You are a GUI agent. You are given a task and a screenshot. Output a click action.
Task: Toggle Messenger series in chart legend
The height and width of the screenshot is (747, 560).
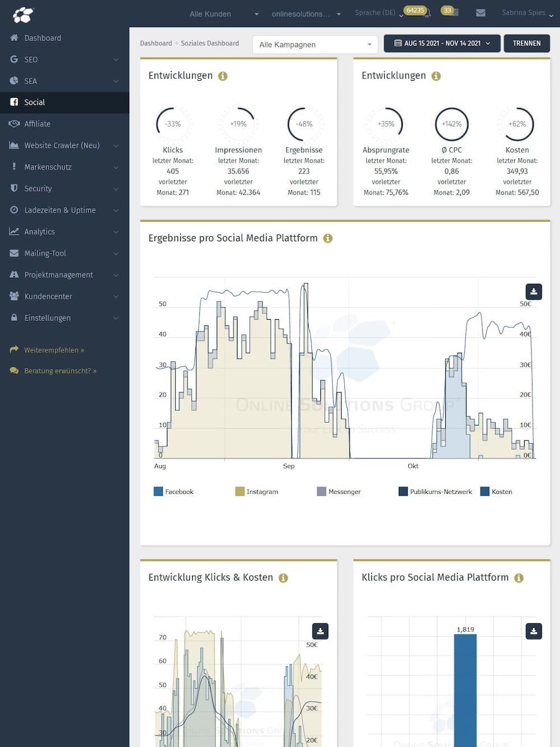339,492
